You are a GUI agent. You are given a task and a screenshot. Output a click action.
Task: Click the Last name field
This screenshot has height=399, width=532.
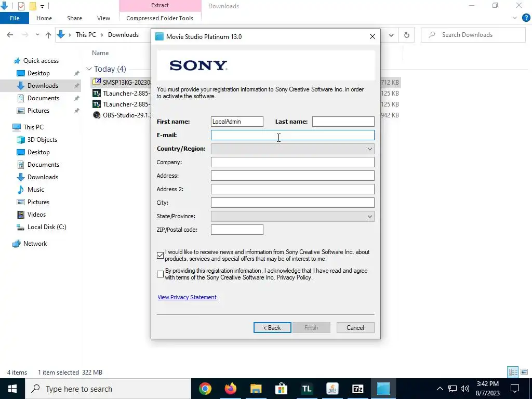point(343,122)
